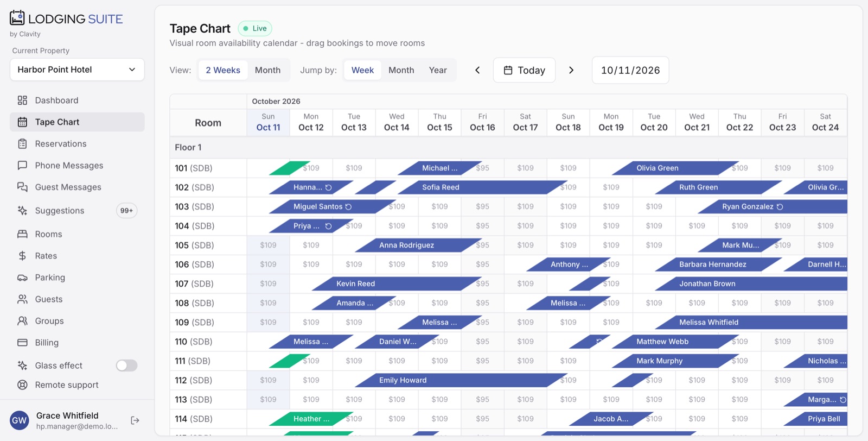Click the Parking car icon
The width and height of the screenshot is (868, 441).
pos(22,278)
